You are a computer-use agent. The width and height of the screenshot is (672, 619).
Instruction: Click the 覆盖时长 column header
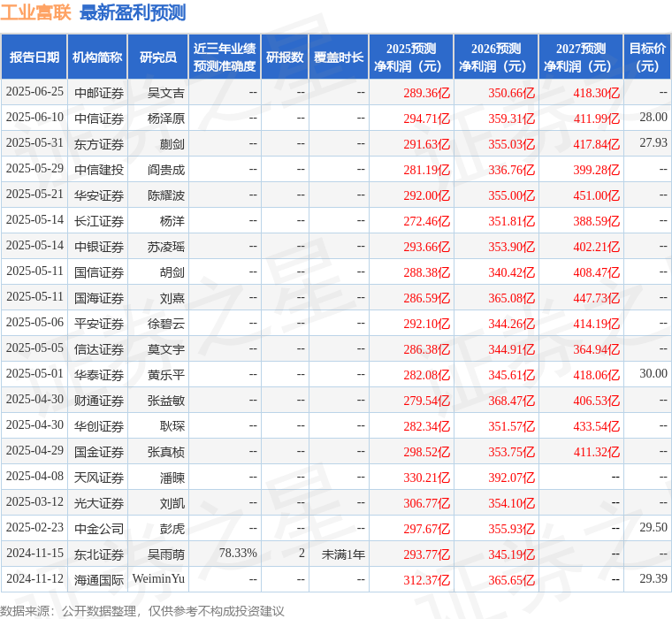tap(339, 57)
